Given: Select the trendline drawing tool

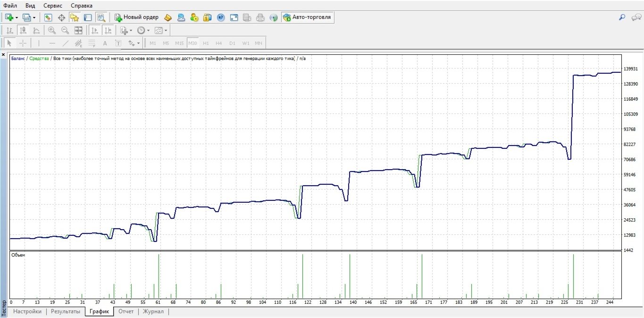Looking at the screenshot, I should click(x=65, y=43).
